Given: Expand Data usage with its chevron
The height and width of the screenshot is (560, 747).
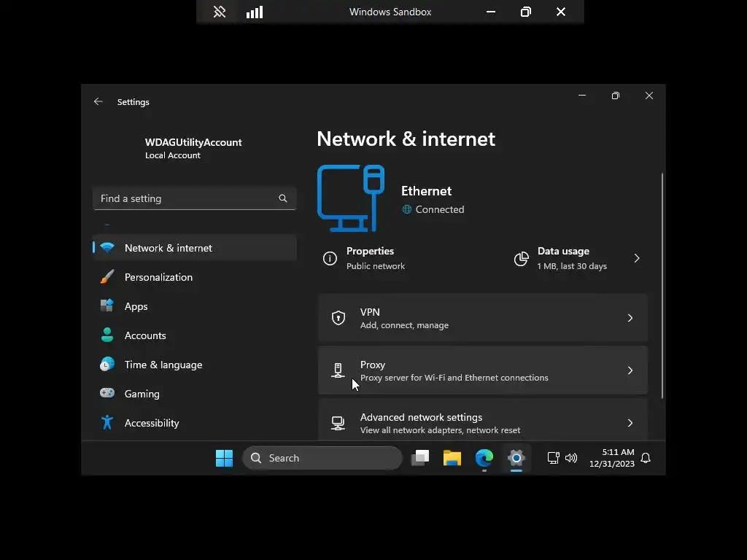Looking at the screenshot, I should click(x=637, y=258).
